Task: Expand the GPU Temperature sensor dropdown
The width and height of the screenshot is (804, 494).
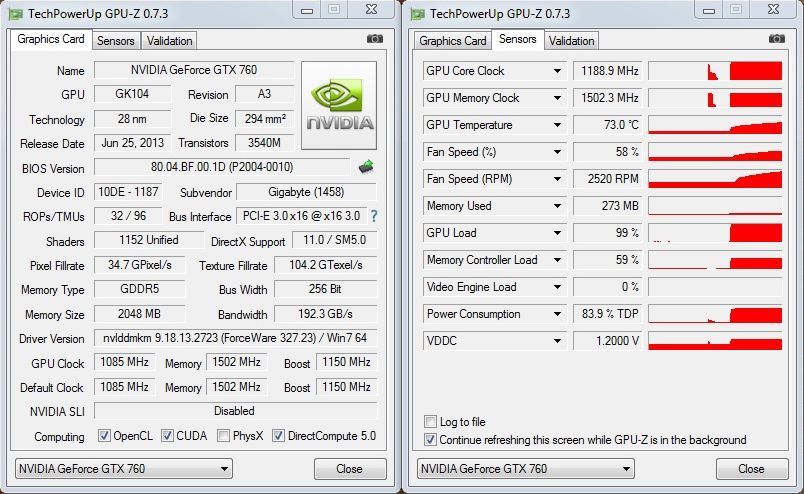Action: pyautogui.click(x=558, y=125)
